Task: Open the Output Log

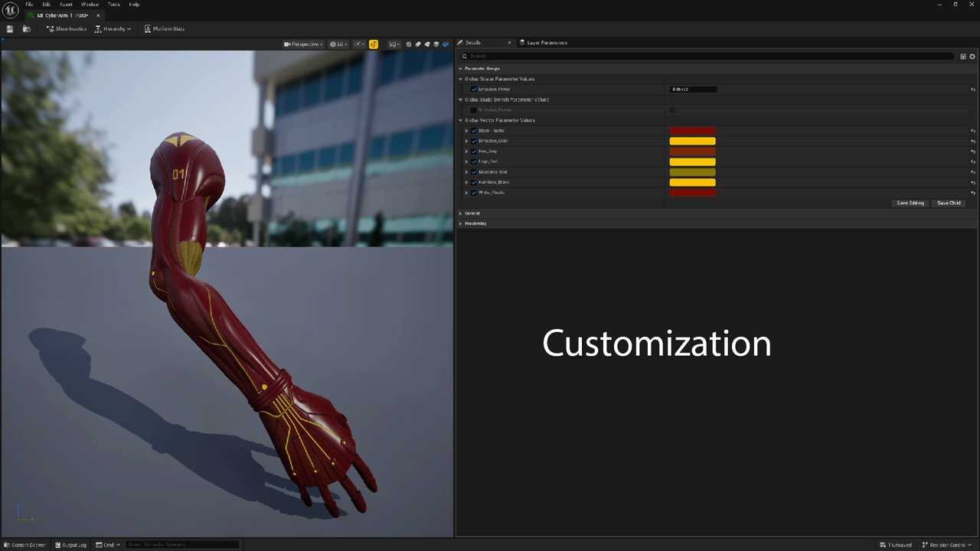Action: tap(70, 545)
